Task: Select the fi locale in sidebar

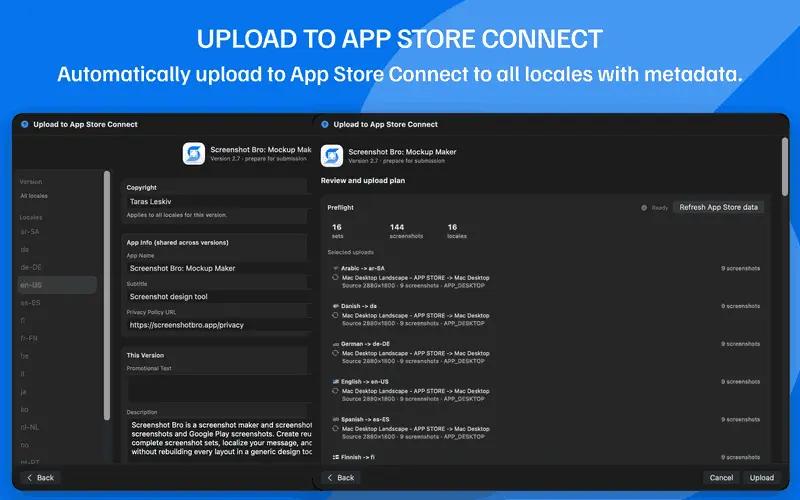Action: (22, 320)
